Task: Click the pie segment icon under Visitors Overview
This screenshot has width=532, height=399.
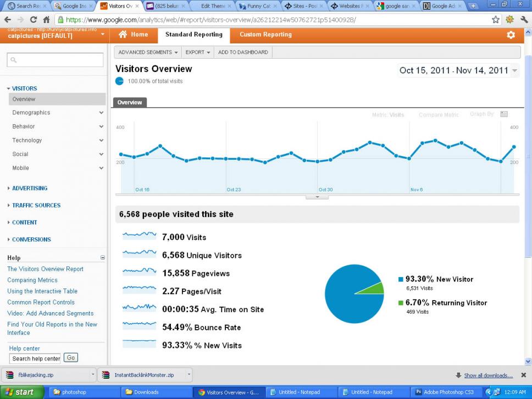Action: point(119,81)
